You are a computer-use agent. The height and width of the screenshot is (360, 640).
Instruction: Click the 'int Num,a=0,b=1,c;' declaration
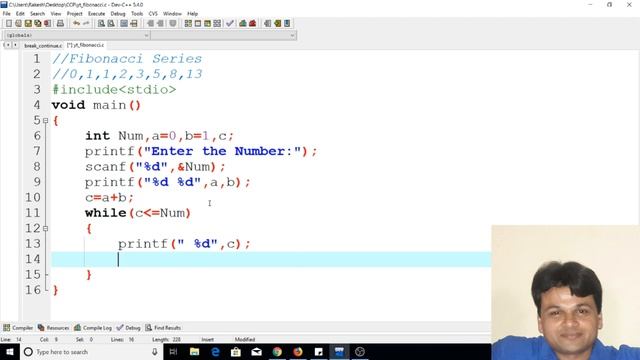[159, 136]
